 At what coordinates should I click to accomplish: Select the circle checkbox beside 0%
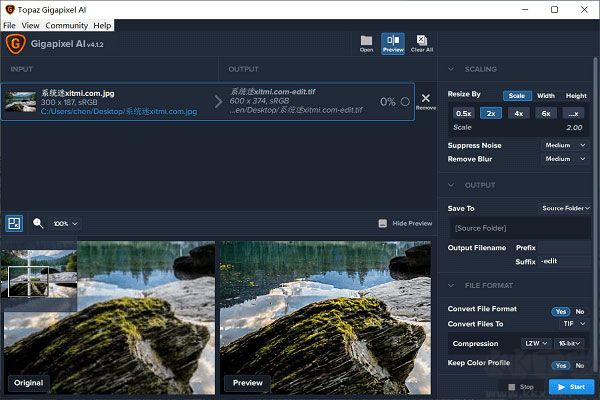[405, 101]
